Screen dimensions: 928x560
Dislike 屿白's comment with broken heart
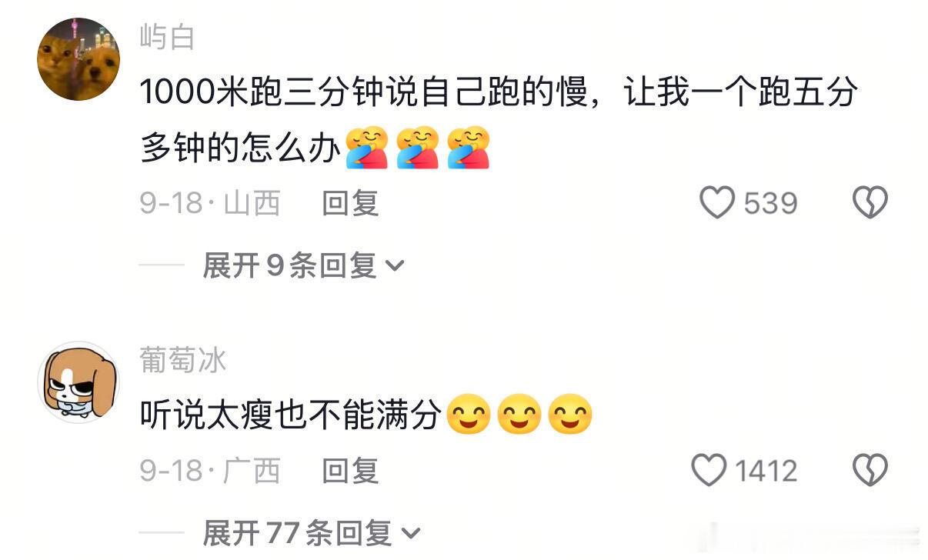pos(870,203)
